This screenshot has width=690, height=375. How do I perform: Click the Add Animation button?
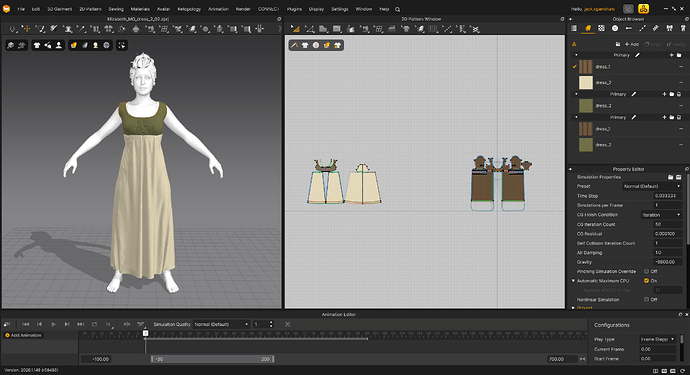23,335
